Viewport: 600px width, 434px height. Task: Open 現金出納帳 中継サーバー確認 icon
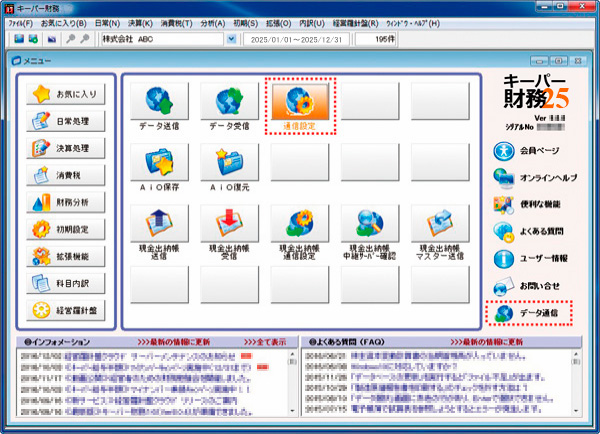click(370, 224)
